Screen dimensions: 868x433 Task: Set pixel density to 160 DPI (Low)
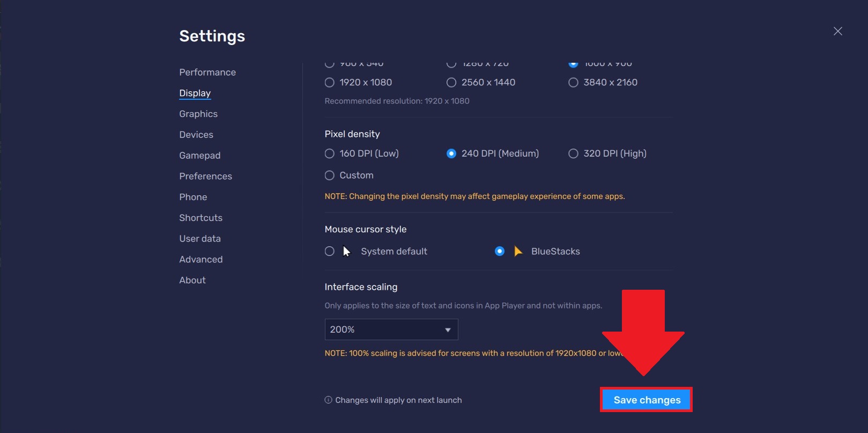330,154
